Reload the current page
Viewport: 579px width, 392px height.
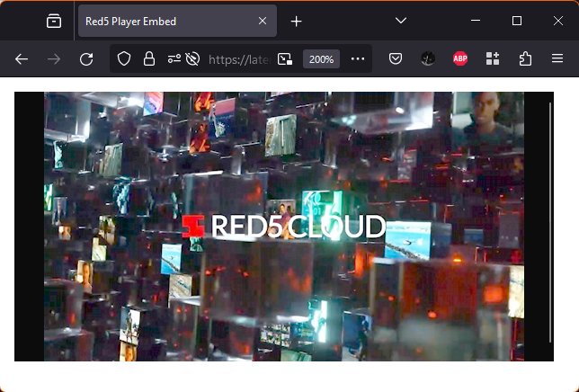(86, 59)
